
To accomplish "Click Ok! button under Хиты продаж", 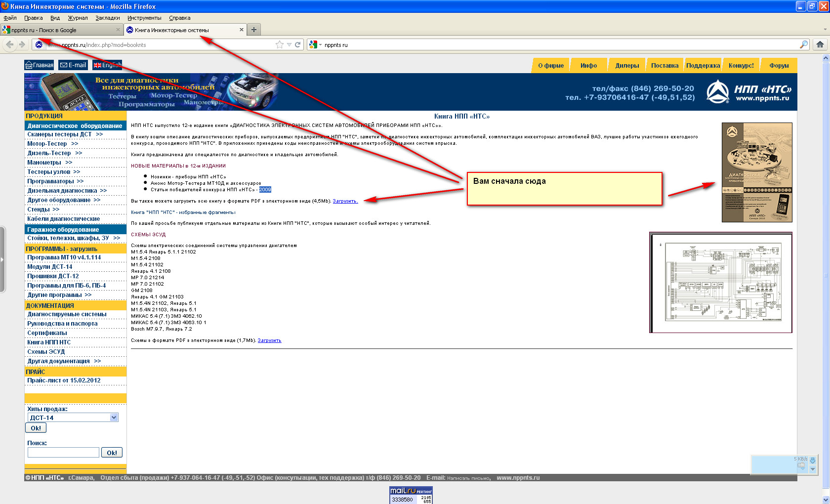I will click(x=36, y=428).
